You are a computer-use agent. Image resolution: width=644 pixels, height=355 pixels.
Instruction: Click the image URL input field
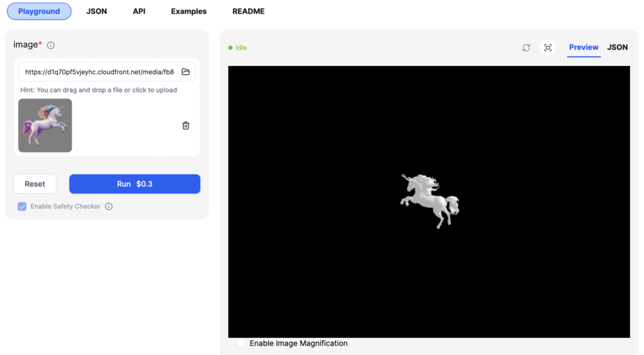pyautogui.click(x=99, y=72)
